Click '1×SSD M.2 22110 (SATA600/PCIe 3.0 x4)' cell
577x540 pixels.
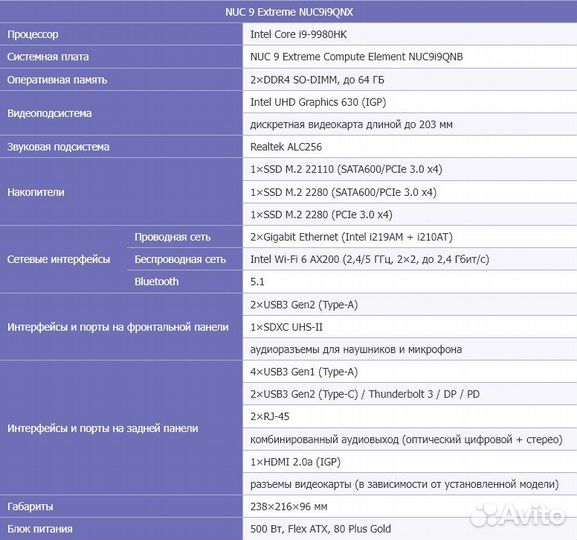[410, 169]
